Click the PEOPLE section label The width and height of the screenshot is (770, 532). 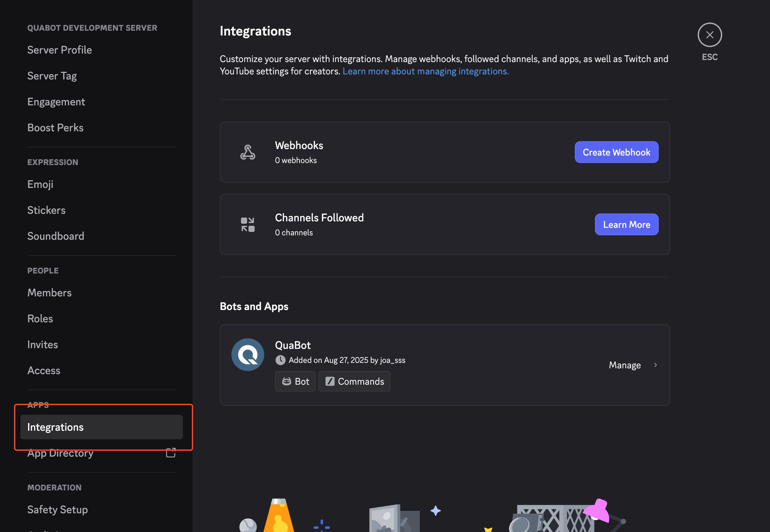[43, 271]
